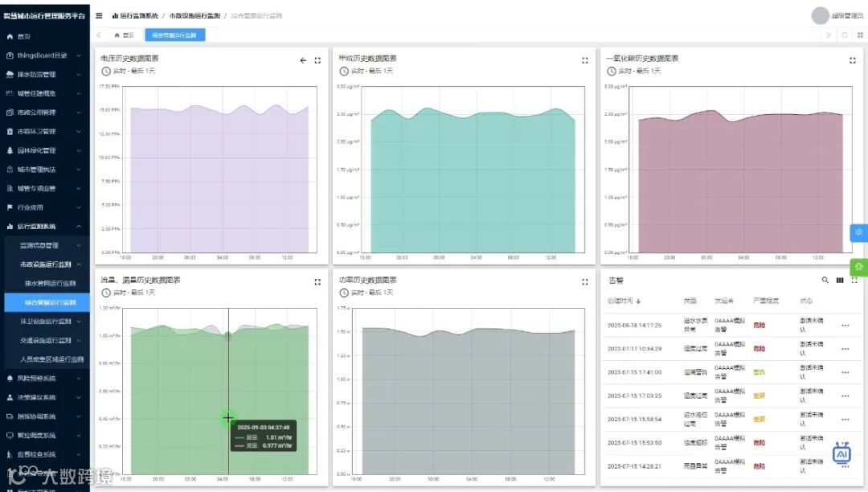This screenshot has height=492, width=868.
Task: Click tab bar scroll-left double arrow
Action: (99, 35)
